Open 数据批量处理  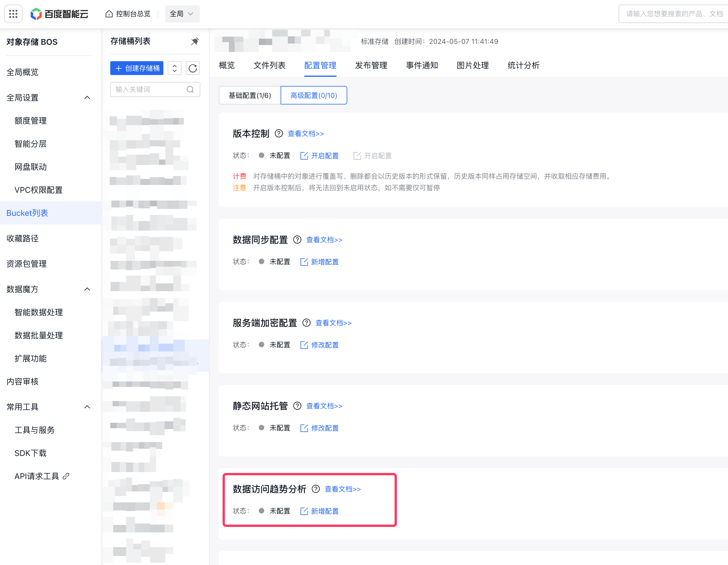pyautogui.click(x=38, y=336)
